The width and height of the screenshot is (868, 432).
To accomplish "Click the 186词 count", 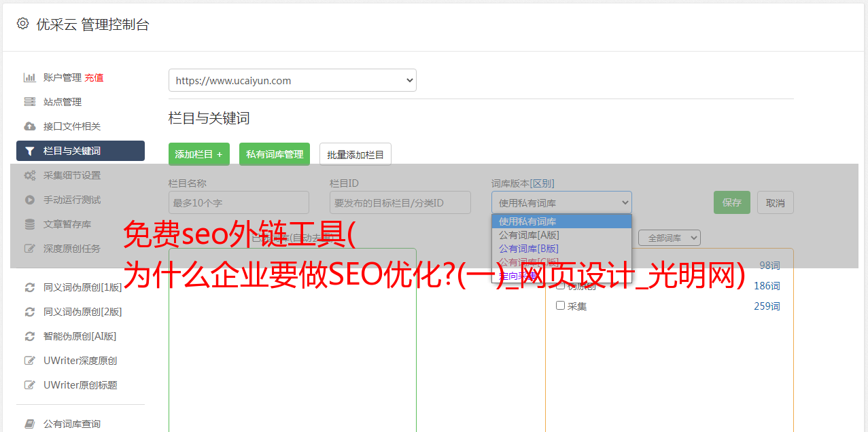I will [x=767, y=286].
